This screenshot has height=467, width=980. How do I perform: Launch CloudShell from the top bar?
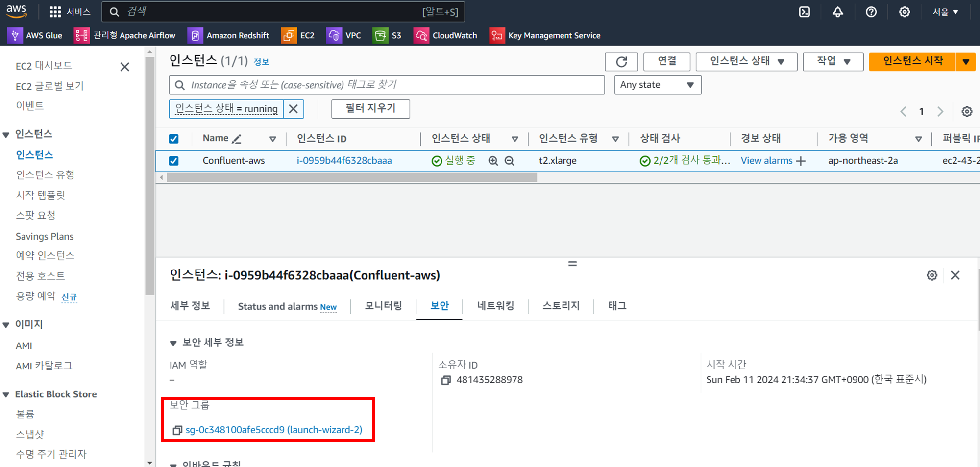[x=805, y=12]
